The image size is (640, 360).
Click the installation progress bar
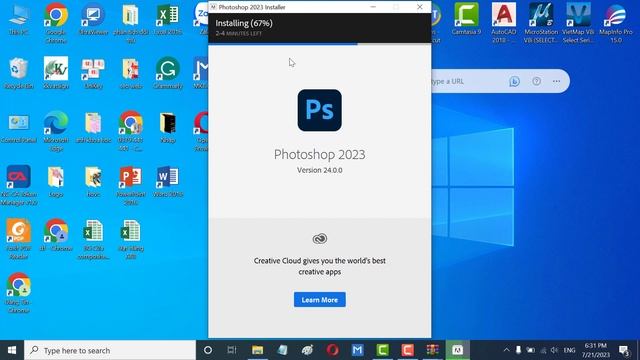point(320,44)
